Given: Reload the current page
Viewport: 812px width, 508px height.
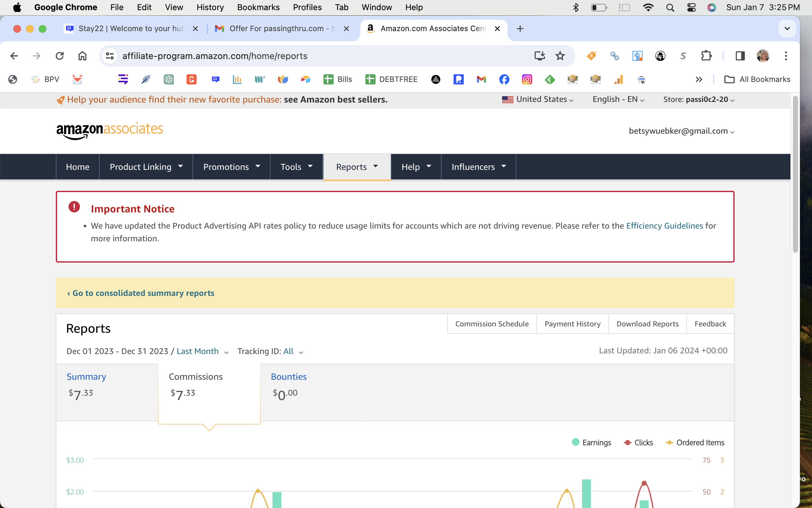Looking at the screenshot, I should coord(60,56).
